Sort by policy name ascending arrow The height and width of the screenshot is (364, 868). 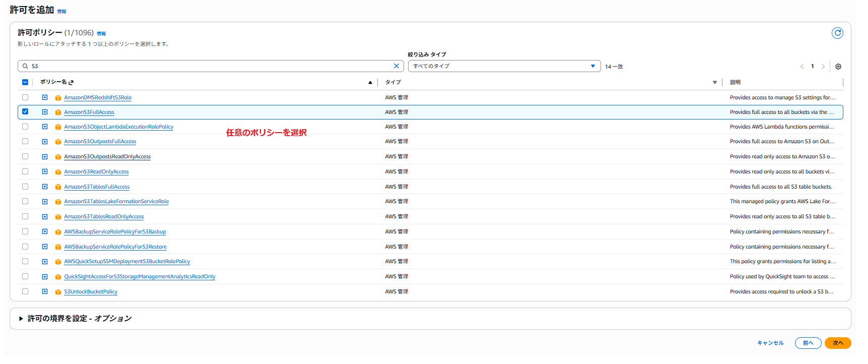pyautogui.click(x=370, y=82)
